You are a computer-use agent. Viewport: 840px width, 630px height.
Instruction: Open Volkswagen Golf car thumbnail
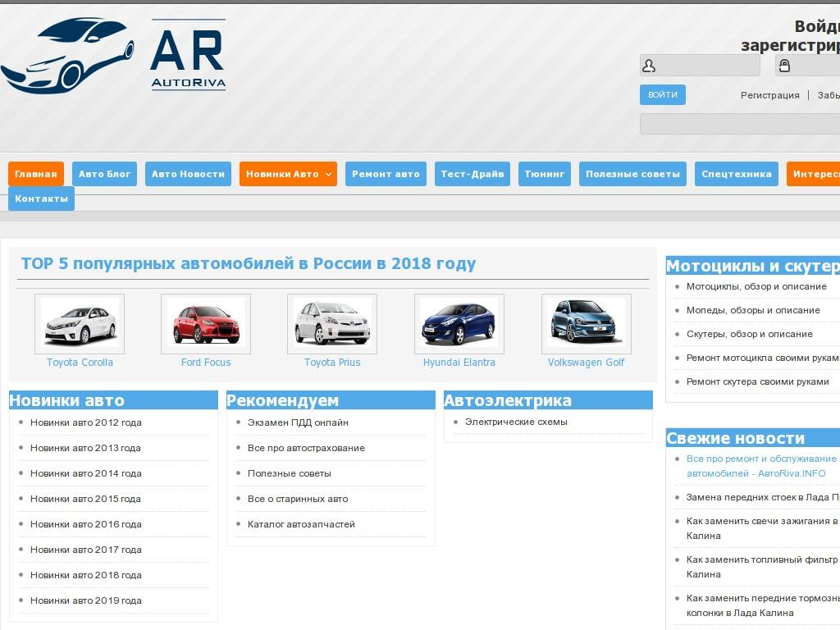click(x=586, y=323)
